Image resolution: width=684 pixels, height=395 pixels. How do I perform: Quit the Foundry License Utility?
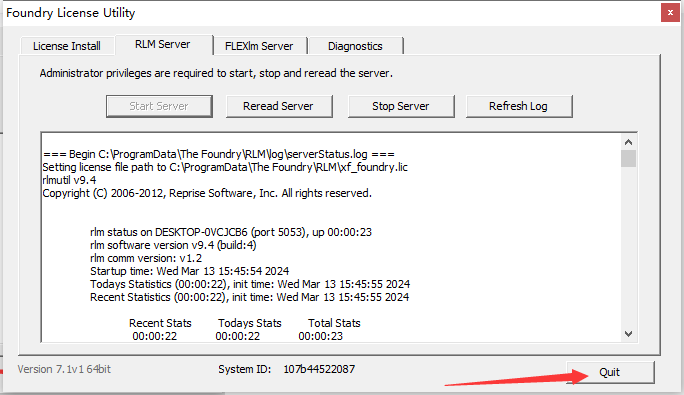[610, 372]
